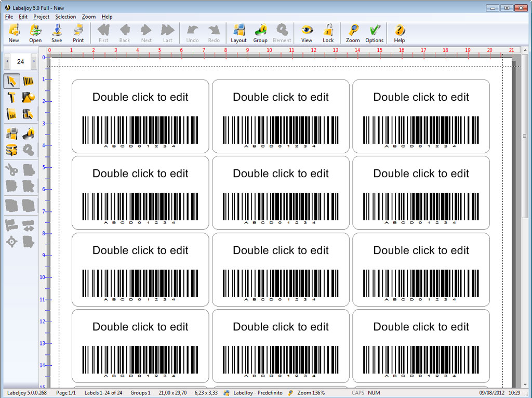Toggle the Lock padlock button

[x=328, y=33]
